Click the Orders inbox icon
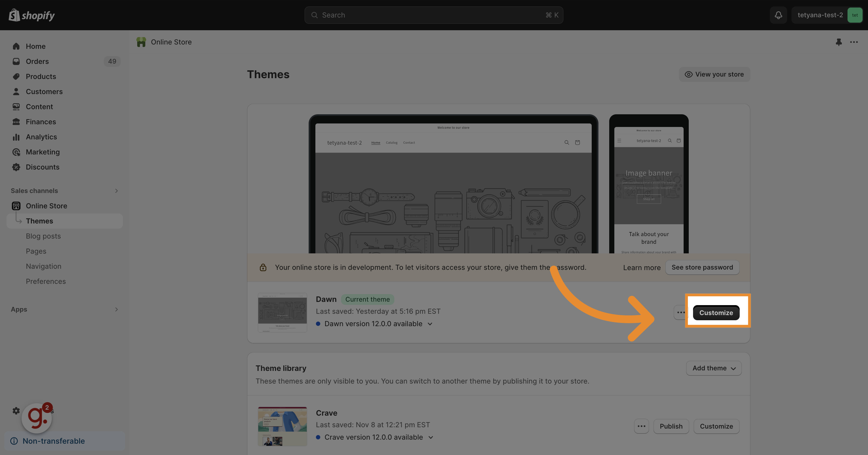The height and width of the screenshot is (455, 868). (x=16, y=61)
